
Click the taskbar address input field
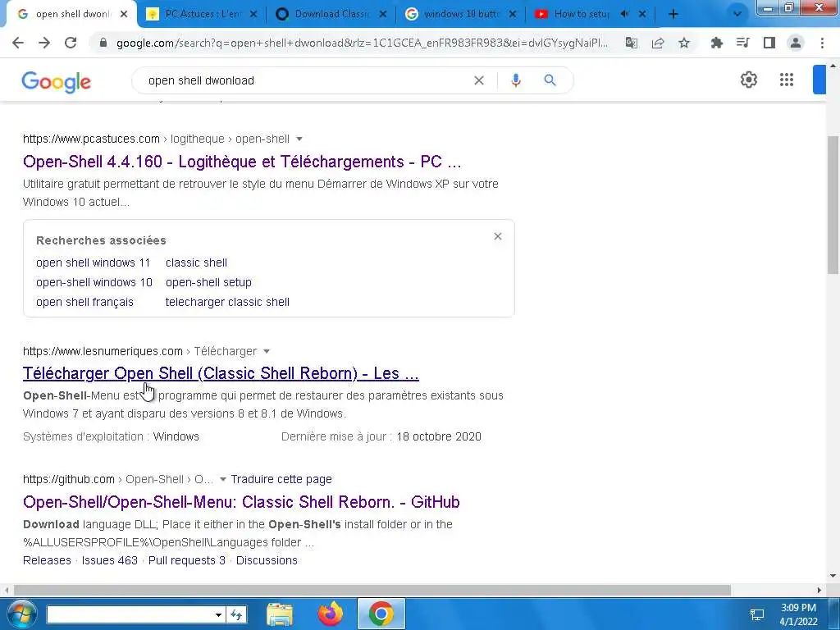pos(130,614)
